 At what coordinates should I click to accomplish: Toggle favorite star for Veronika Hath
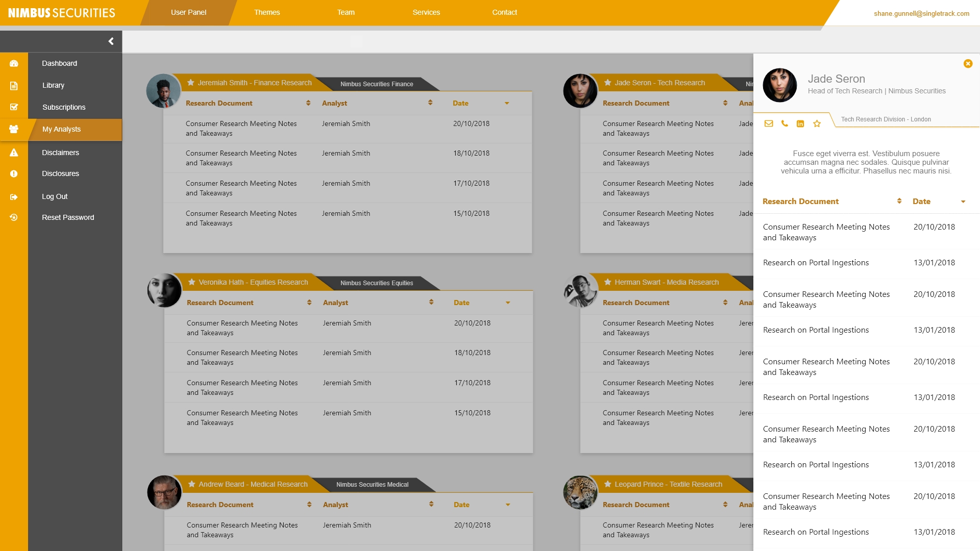pyautogui.click(x=191, y=282)
